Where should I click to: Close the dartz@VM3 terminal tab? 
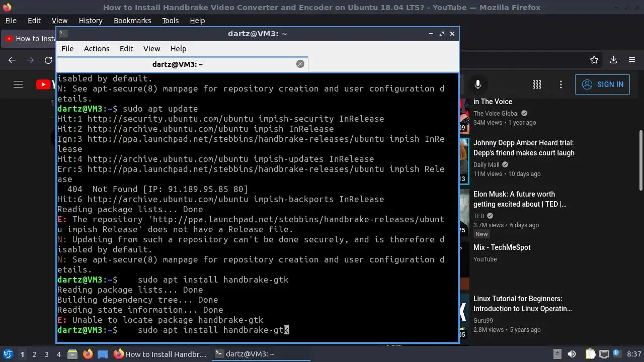[300, 64]
